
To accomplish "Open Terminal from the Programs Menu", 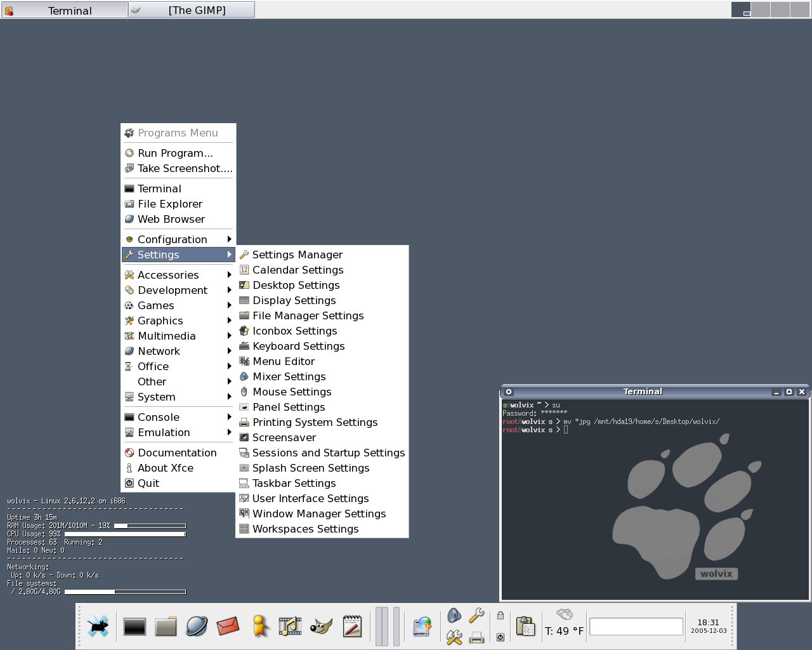I will pyautogui.click(x=178, y=189).
